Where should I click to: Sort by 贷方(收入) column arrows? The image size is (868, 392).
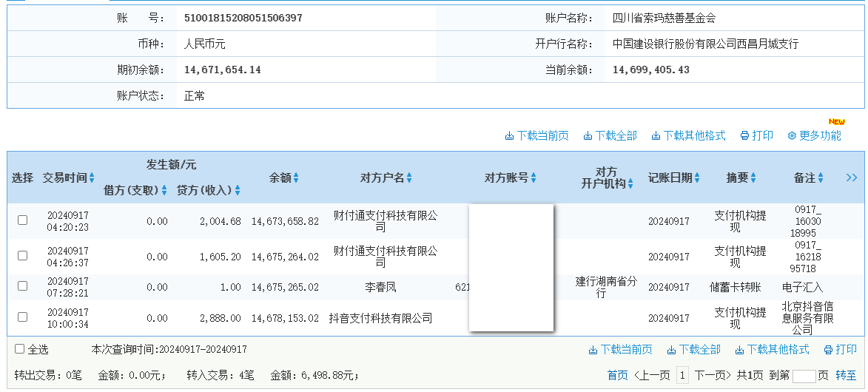pos(238,191)
